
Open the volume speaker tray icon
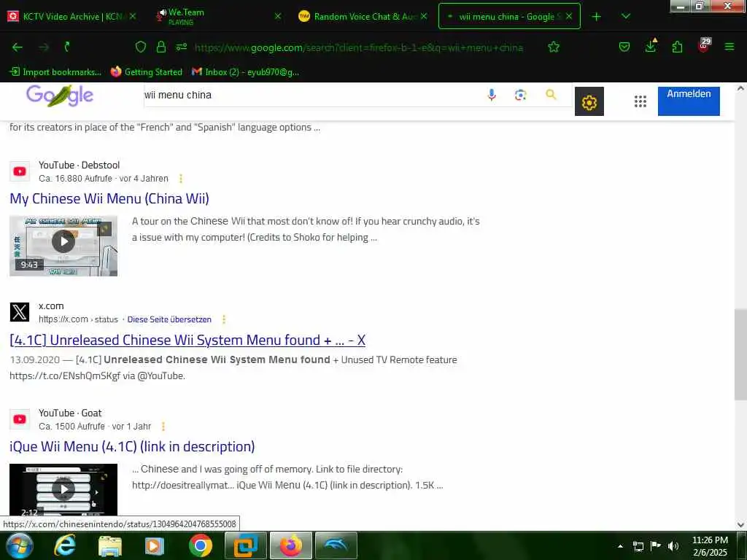673,546
